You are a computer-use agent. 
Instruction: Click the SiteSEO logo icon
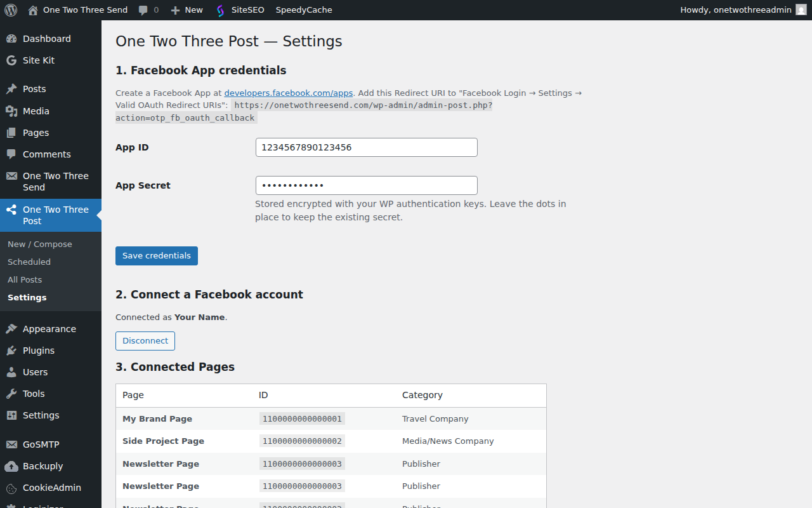[220, 10]
